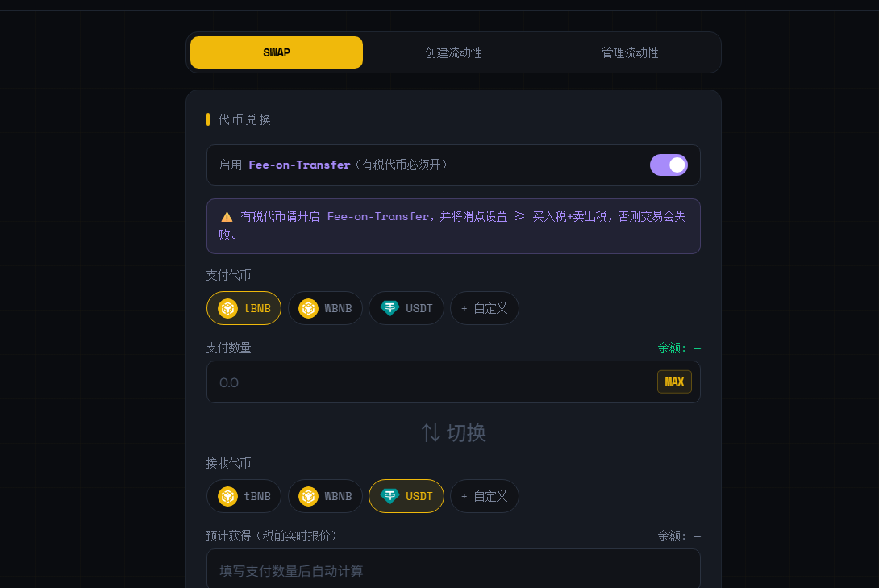The width and height of the screenshot is (879, 588).
Task: Switch to the 管理流动性 tab
Action: pos(630,52)
